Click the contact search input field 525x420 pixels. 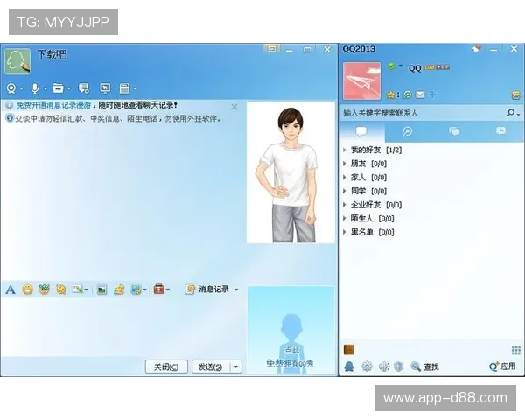[x=420, y=113]
